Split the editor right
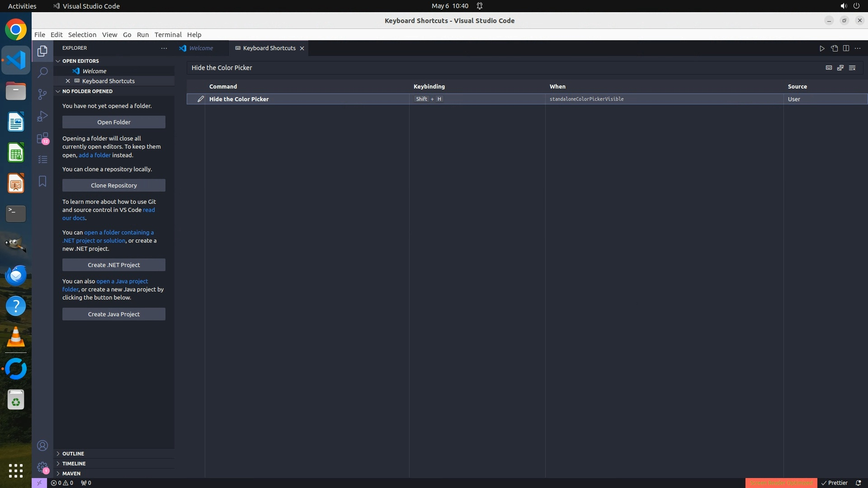868x488 pixels. point(846,48)
